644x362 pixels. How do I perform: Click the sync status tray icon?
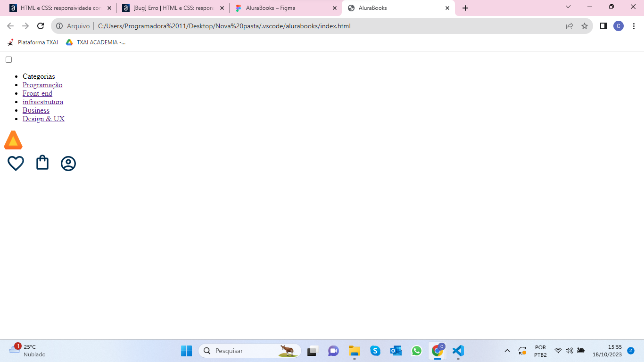tap(522, 351)
